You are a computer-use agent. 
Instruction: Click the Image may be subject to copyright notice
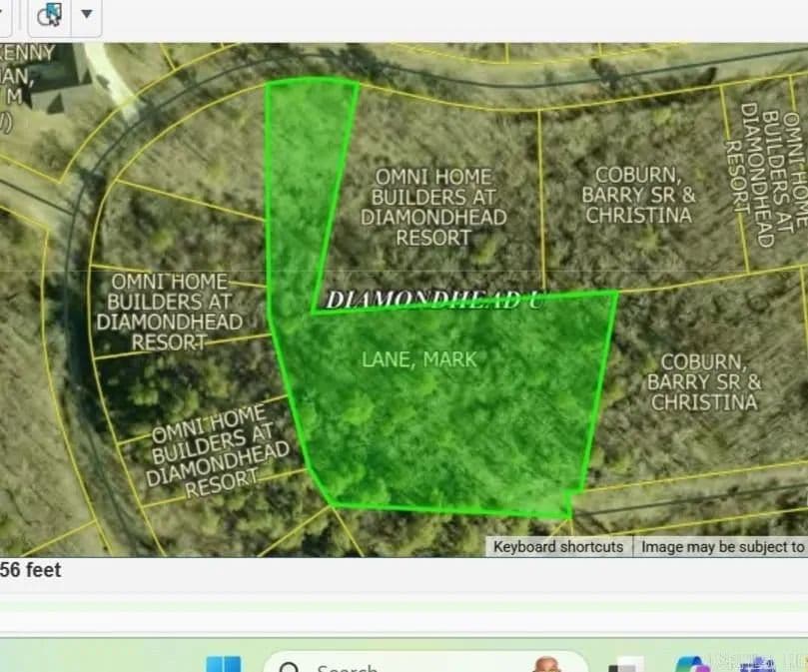pyautogui.click(x=721, y=546)
